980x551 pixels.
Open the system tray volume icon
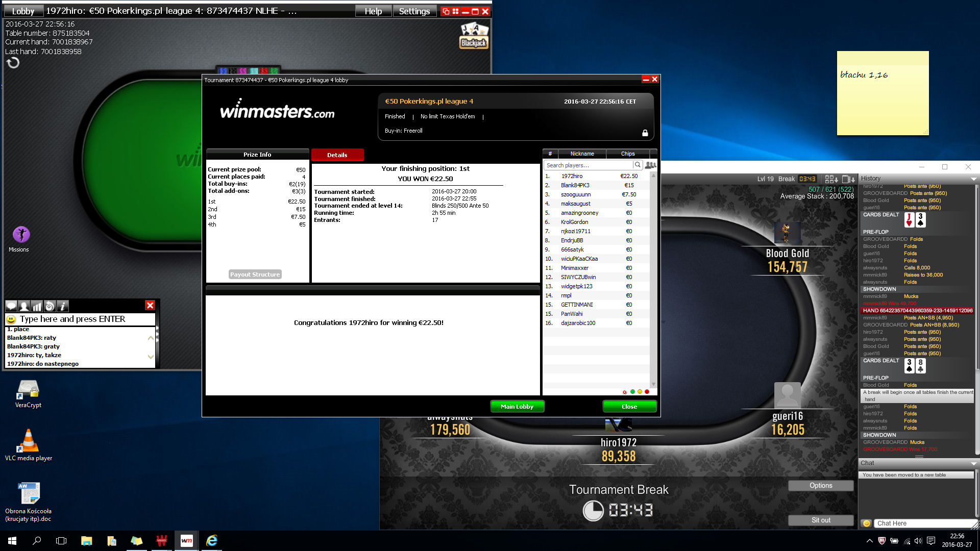coord(918,541)
